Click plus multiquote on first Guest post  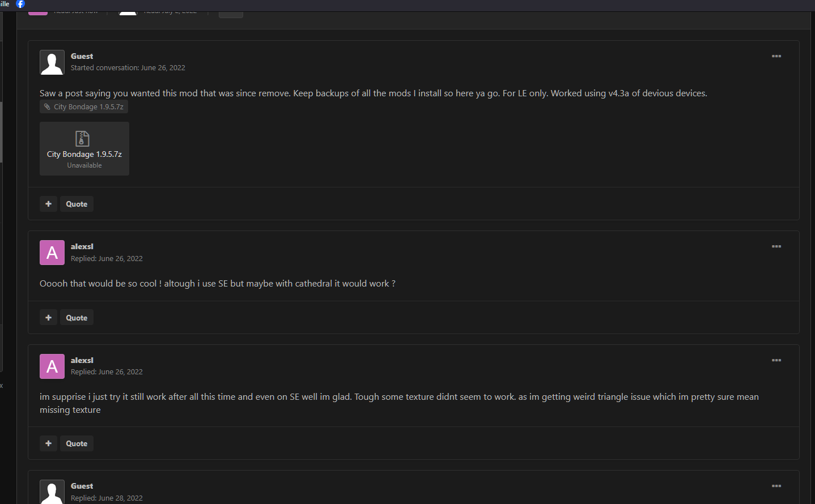[x=48, y=204]
